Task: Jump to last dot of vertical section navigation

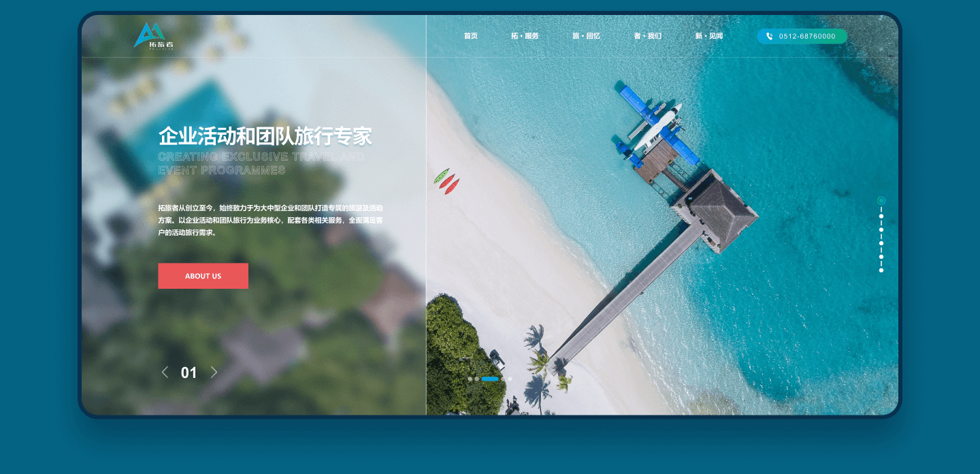Action: pos(881,270)
